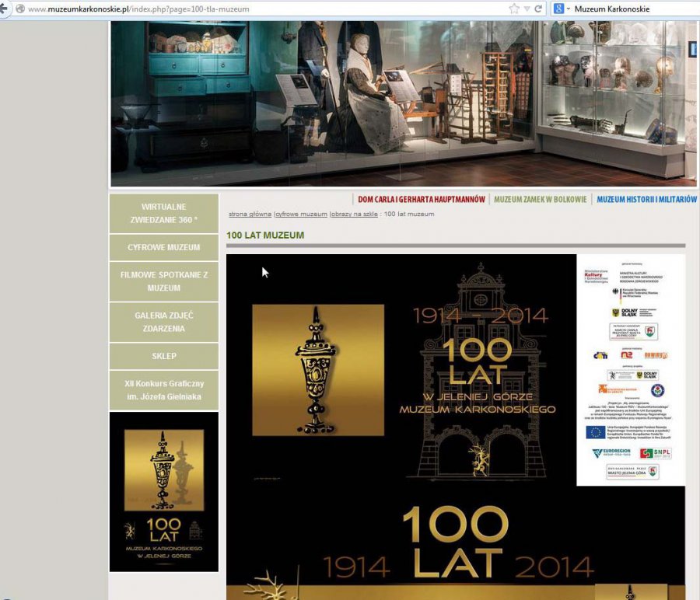
Task: Visit Dom Carla i Gerharta Hauptmannów link
Action: (422, 200)
